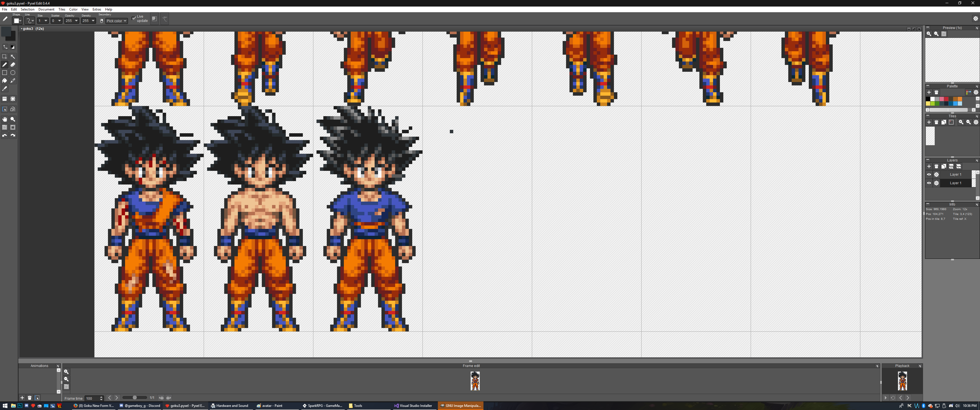Screen dimensions: 980x410
Task: Toggle the Live update checkbox
Action: coord(134,18)
